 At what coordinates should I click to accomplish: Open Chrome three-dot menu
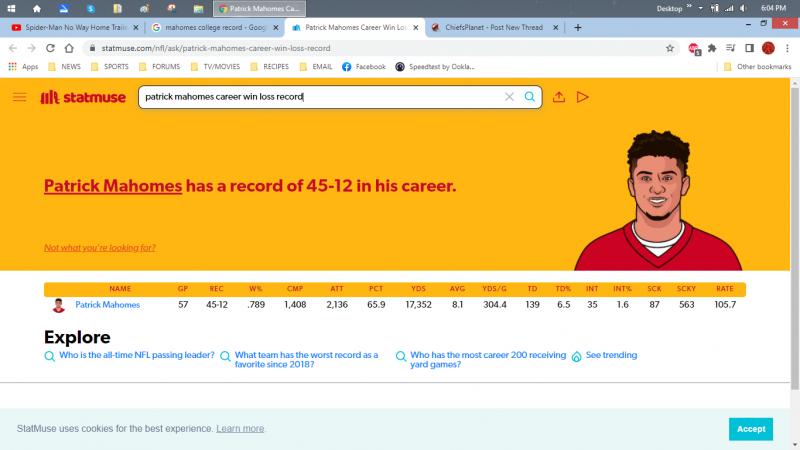[787, 48]
